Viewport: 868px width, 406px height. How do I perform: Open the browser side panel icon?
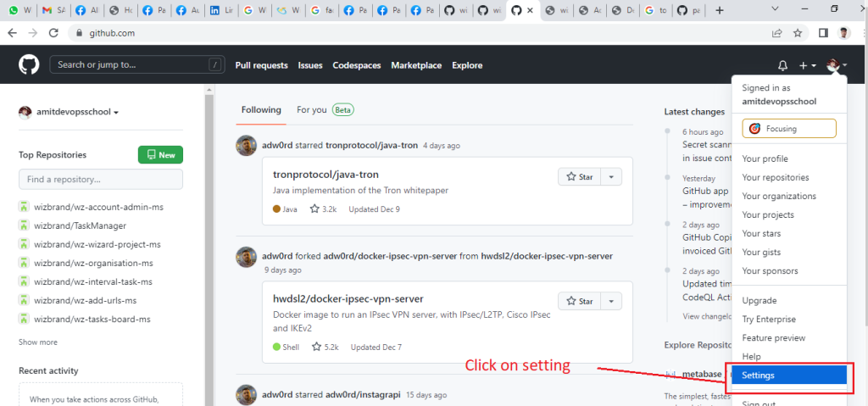pos(822,33)
